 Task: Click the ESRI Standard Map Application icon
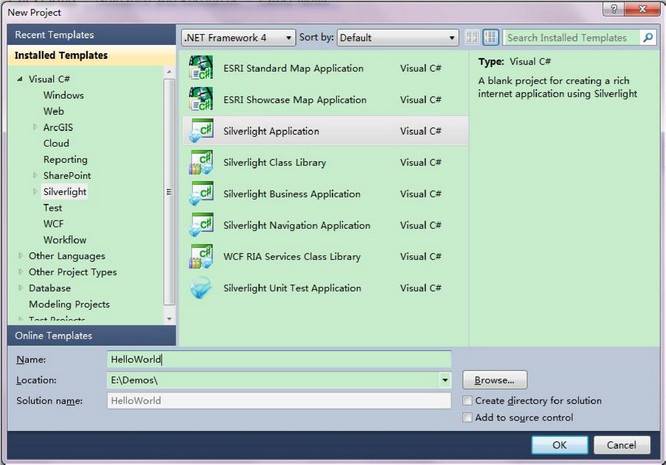200,68
